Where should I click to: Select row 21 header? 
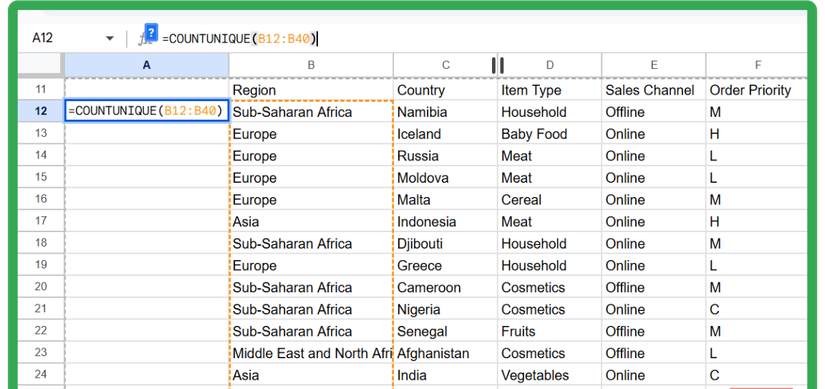pyautogui.click(x=41, y=308)
